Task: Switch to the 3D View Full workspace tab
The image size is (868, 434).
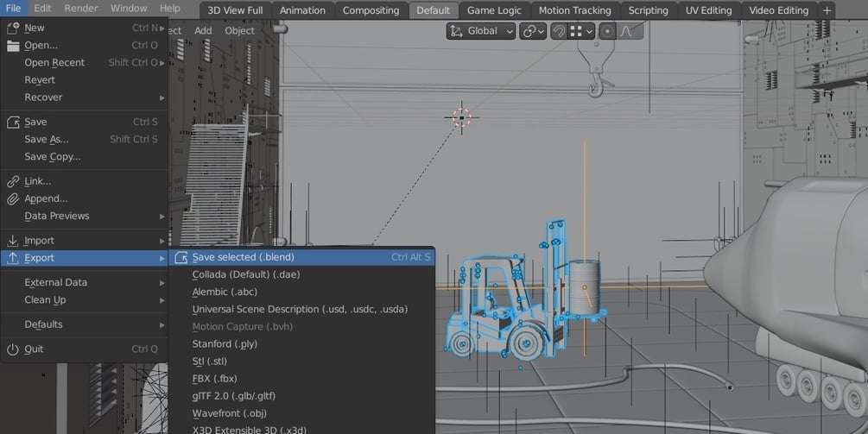Action: click(235, 10)
